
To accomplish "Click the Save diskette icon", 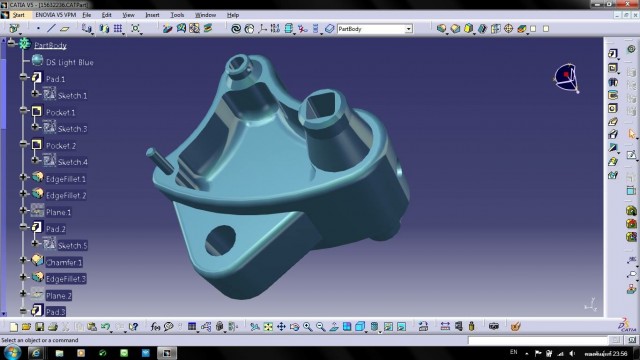I will 40,327.
